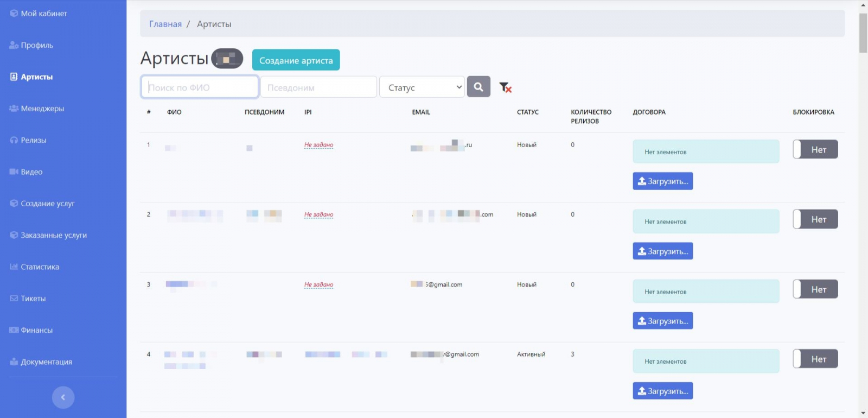Click the БЛОКИРОВКА column header
Viewport: 868px width, 418px height.
coord(814,112)
